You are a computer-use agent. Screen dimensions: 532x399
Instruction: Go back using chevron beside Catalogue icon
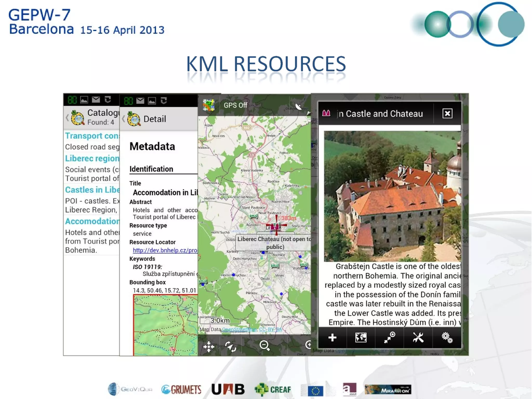(x=67, y=118)
